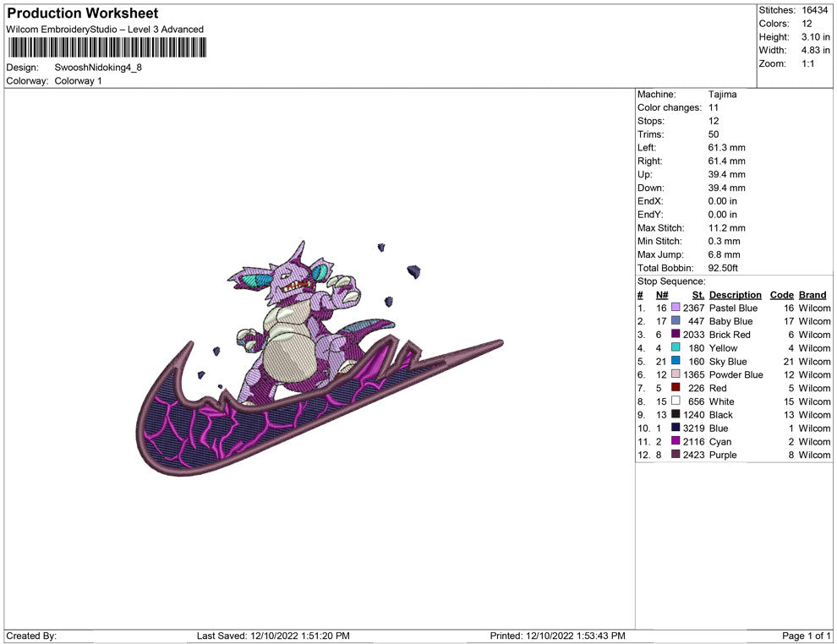Click the Right value '61.4 mm'
This screenshot has height=644, width=837.
[x=726, y=161]
